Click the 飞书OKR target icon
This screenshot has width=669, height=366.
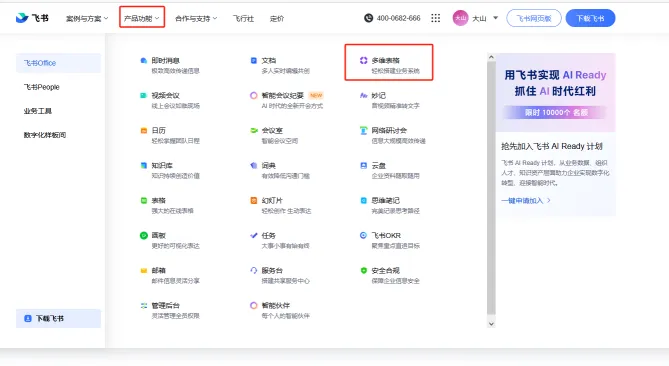point(364,235)
